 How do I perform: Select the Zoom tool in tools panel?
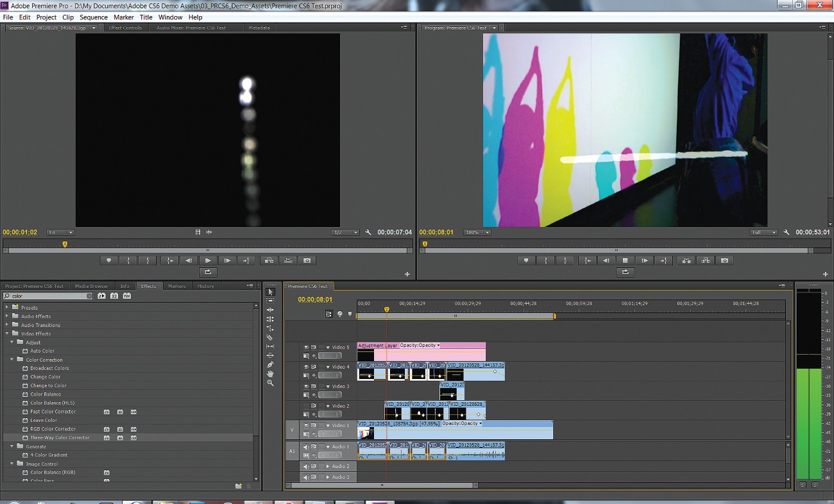270,383
